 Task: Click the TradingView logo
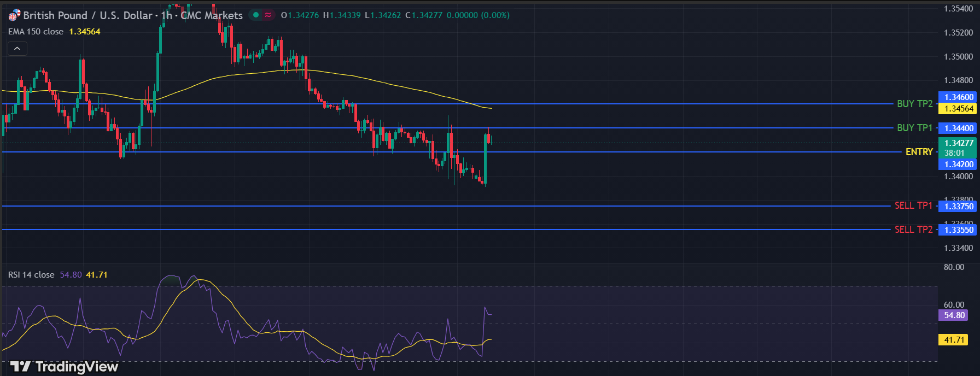pyautogui.click(x=64, y=366)
